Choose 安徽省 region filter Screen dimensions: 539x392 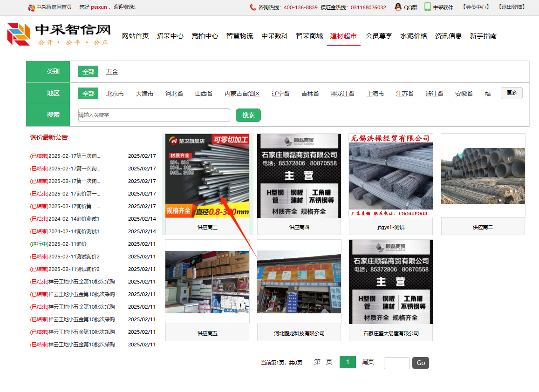click(464, 94)
